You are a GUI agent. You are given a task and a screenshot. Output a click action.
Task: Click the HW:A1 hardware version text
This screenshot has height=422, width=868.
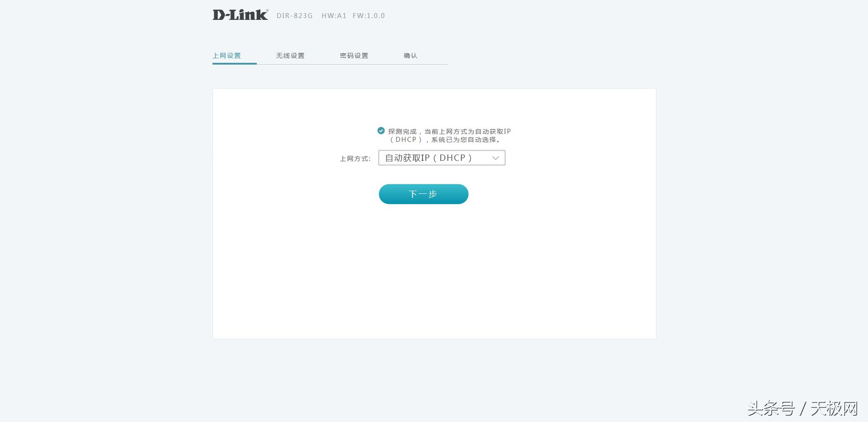coord(334,15)
